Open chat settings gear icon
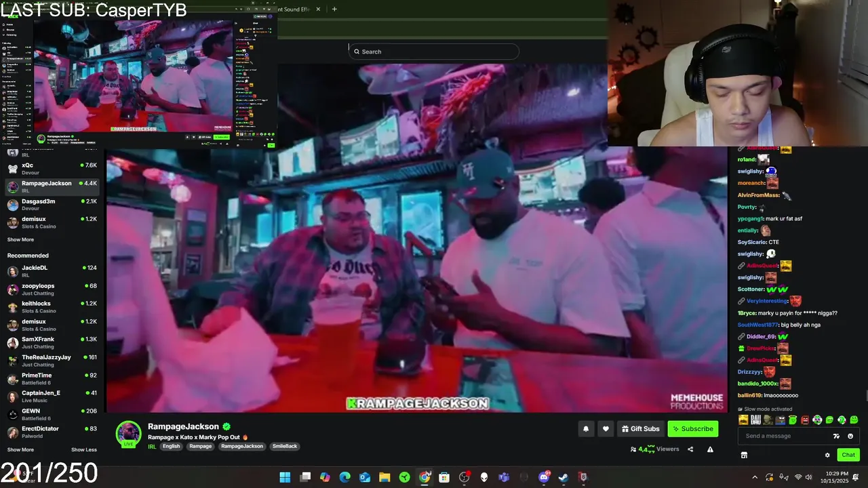868x488 pixels. pyautogui.click(x=827, y=455)
